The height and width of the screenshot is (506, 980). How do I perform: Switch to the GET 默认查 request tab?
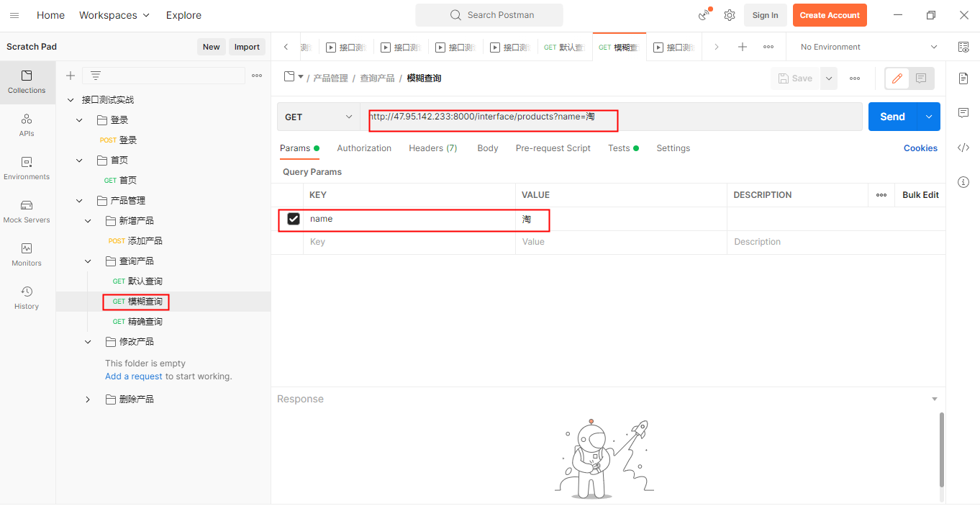tap(565, 48)
